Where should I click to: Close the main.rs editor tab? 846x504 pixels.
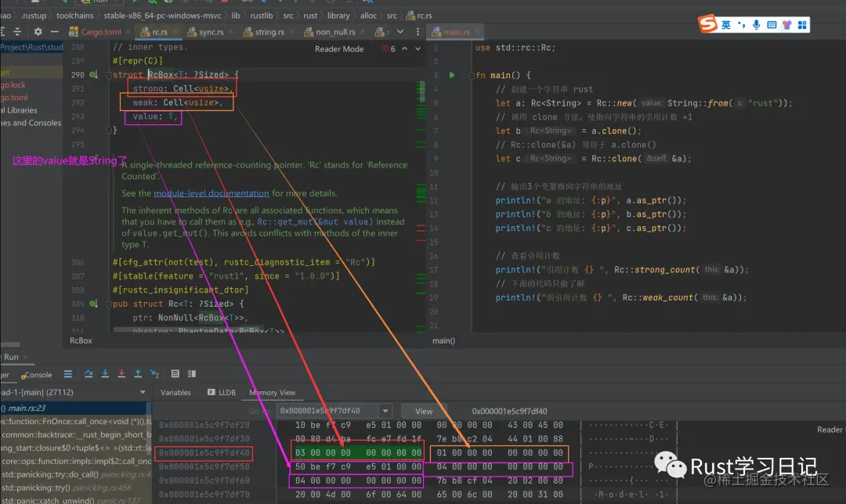pyautogui.click(x=477, y=32)
